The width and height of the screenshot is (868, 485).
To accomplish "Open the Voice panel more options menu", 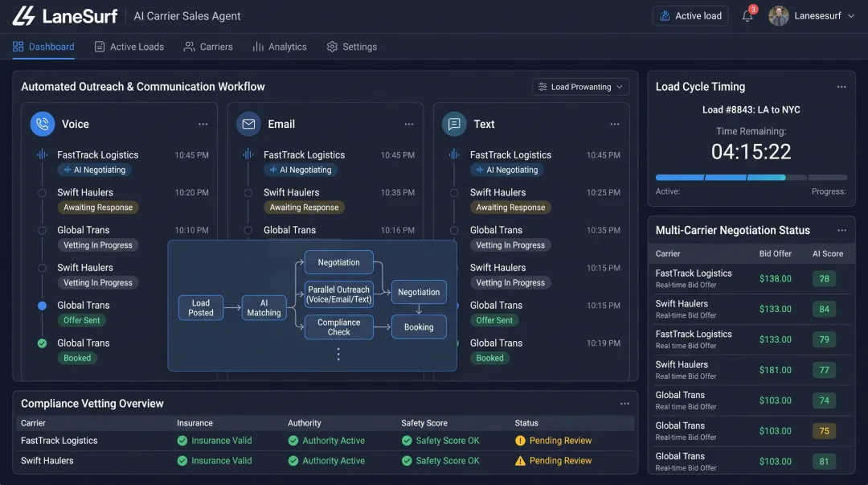I will coord(203,124).
